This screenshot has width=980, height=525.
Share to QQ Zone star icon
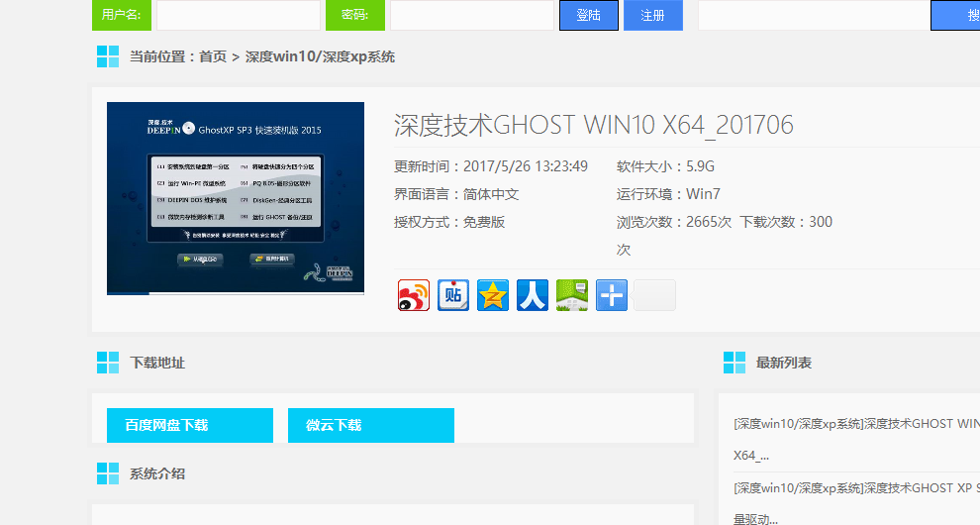493,295
